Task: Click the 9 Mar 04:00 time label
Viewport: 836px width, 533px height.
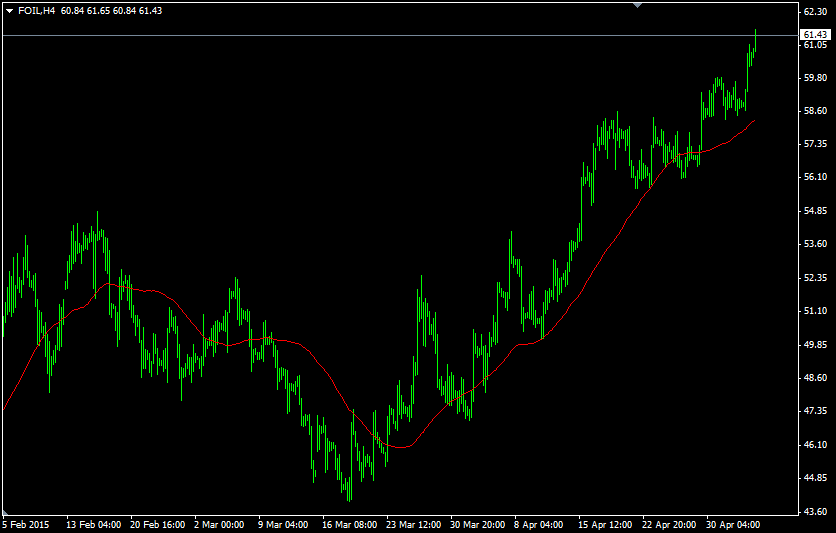Action: [283, 525]
